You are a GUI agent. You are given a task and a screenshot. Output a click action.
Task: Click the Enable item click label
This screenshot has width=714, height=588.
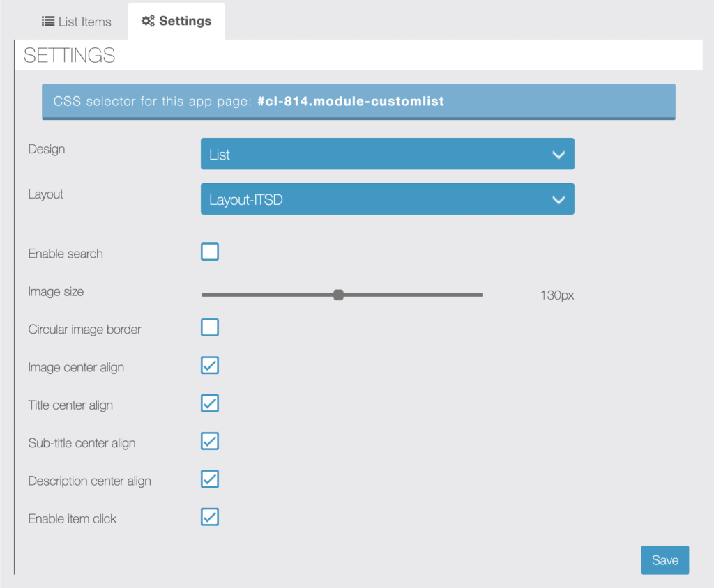tap(73, 519)
